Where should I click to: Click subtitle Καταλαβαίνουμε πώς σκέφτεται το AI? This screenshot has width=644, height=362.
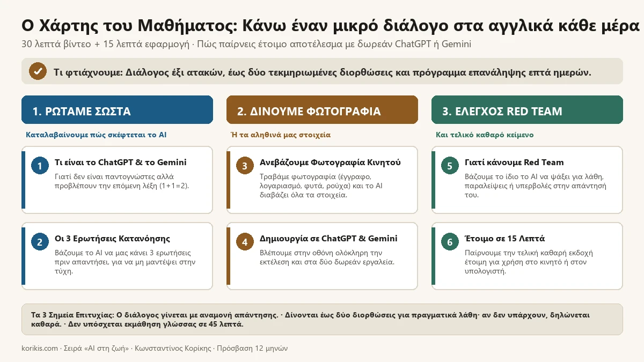[x=96, y=135]
